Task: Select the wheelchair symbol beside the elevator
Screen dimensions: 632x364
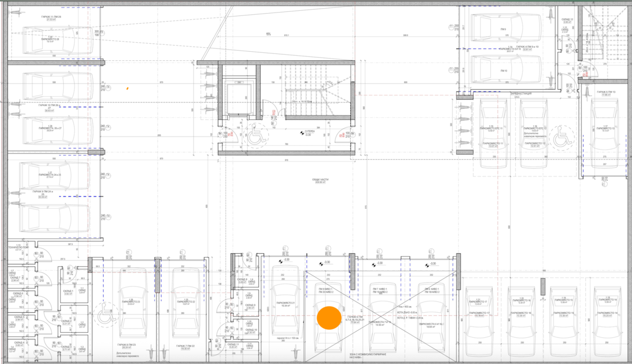Action: tap(257, 136)
